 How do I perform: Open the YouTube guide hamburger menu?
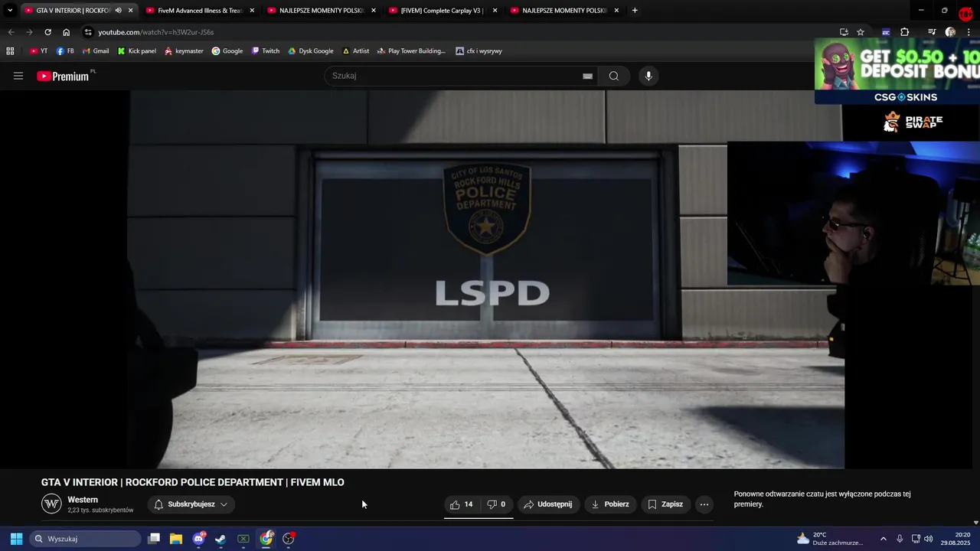click(18, 76)
